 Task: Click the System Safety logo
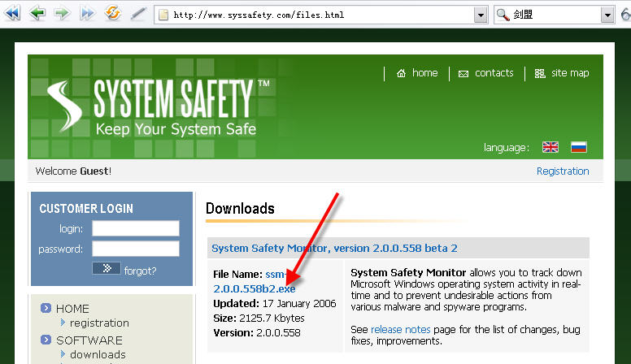(158, 106)
